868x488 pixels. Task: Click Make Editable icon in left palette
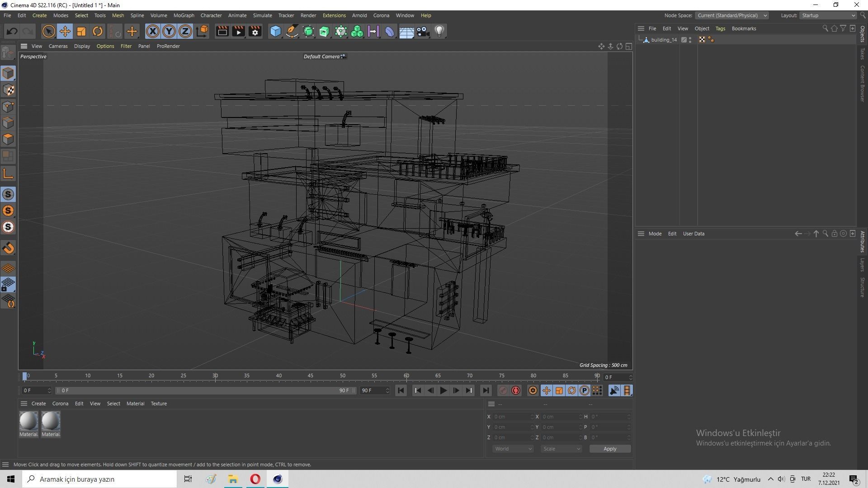8,53
